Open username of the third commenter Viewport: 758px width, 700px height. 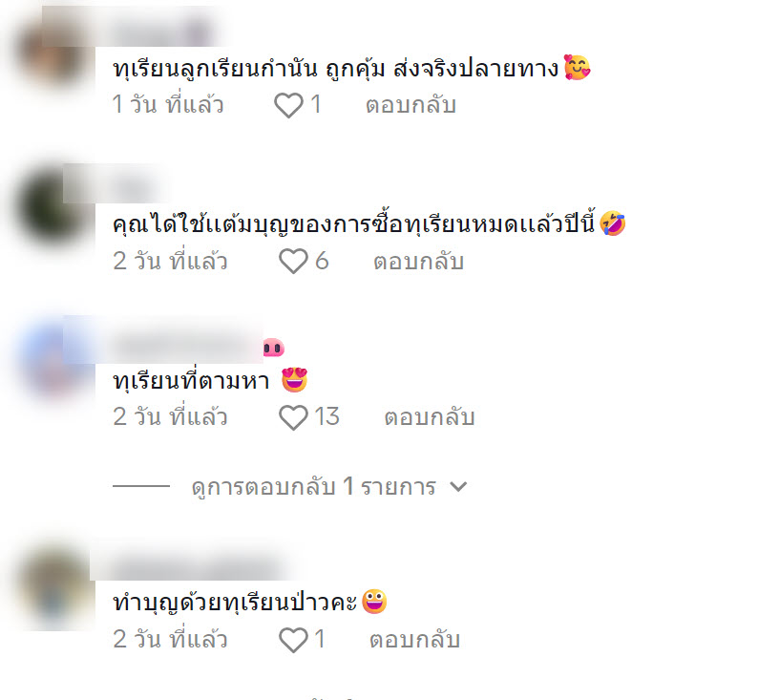click(x=186, y=347)
